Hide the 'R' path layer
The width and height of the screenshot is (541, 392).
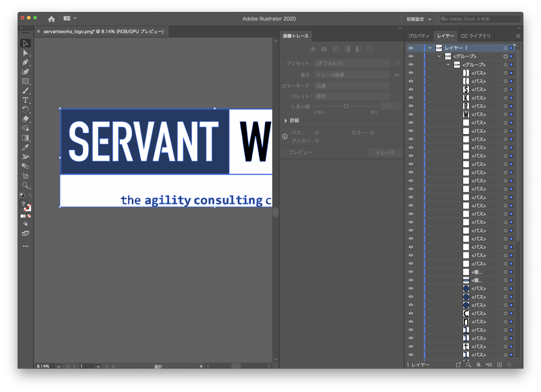point(411,106)
